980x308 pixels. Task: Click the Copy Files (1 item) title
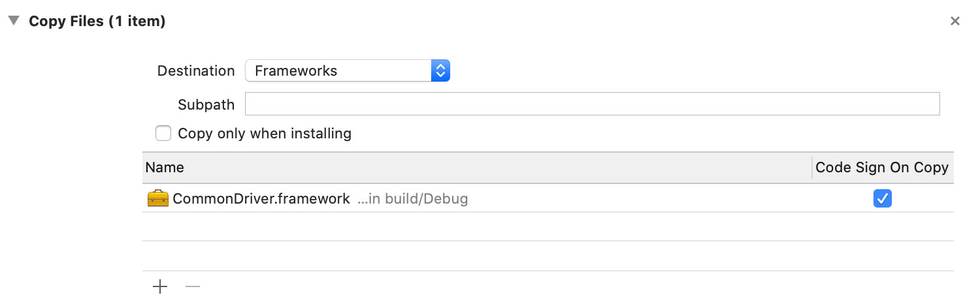(x=97, y=22)
